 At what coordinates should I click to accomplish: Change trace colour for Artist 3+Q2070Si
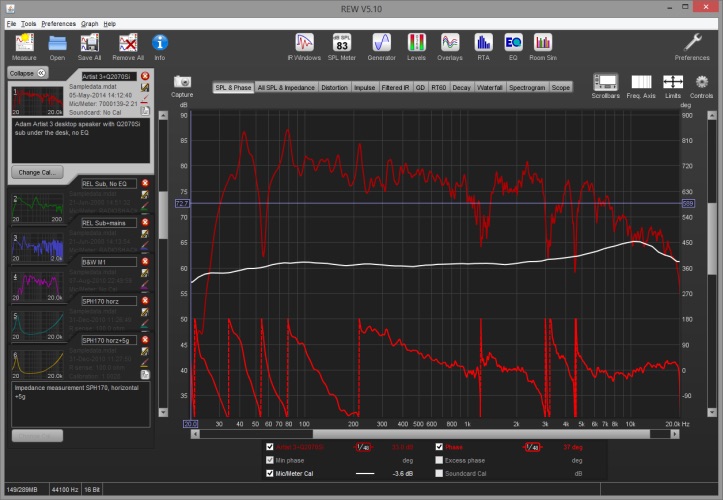click(145, 99)
